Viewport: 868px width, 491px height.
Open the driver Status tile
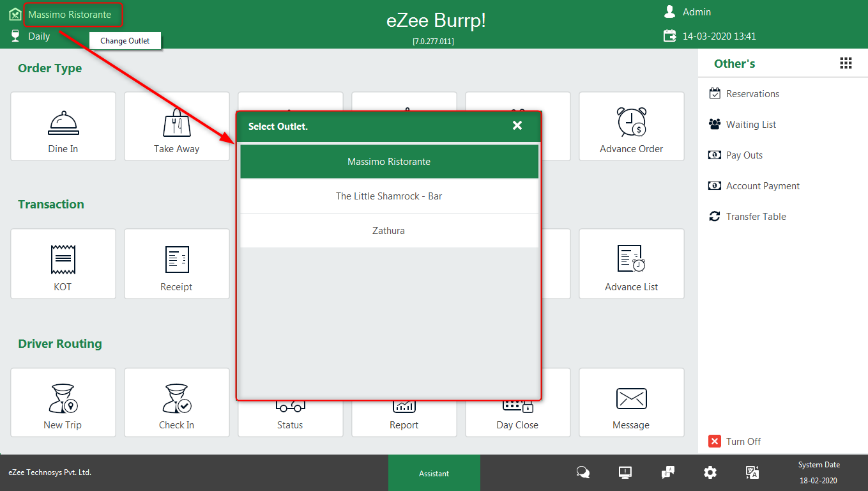click(x=290, y=419)
